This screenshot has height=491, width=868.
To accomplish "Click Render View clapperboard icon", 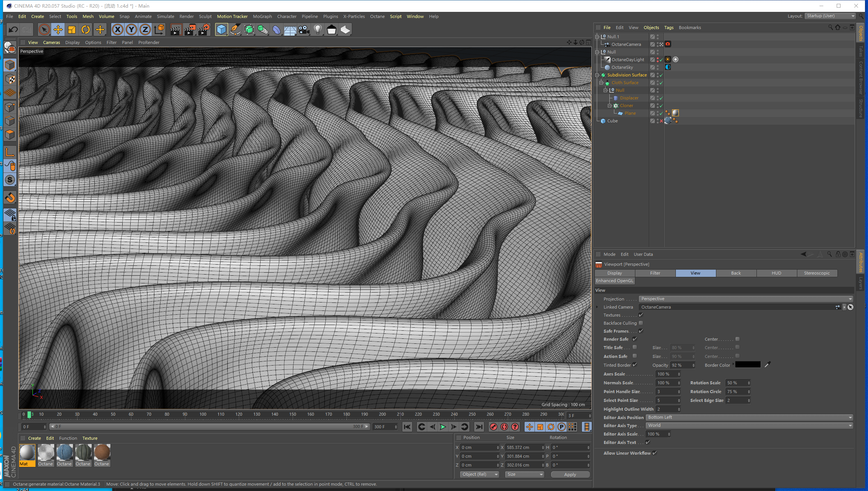I will click(176, 29).
